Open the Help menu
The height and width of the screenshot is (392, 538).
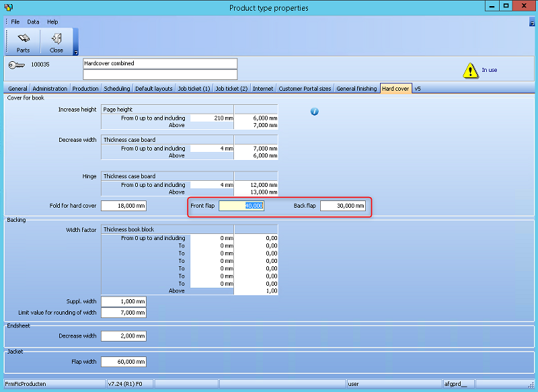52,22
